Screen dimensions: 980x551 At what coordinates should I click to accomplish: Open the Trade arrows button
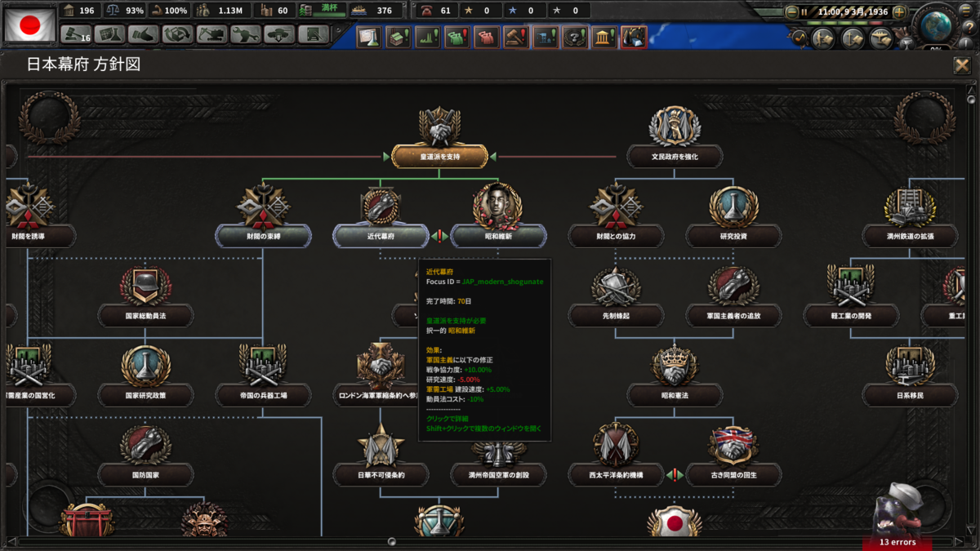tap(177, 35)
